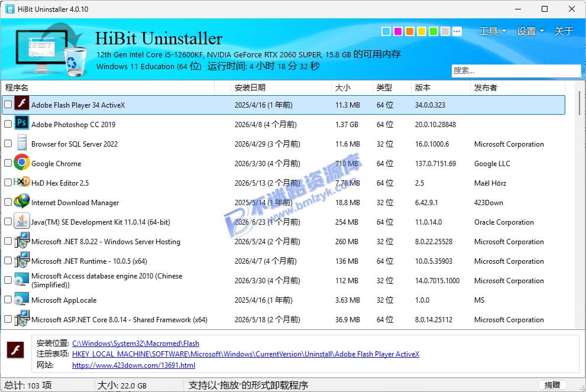Open the 设置 dropdown menu
Viewport: 586px width, 392px height.
click(530, 31)
